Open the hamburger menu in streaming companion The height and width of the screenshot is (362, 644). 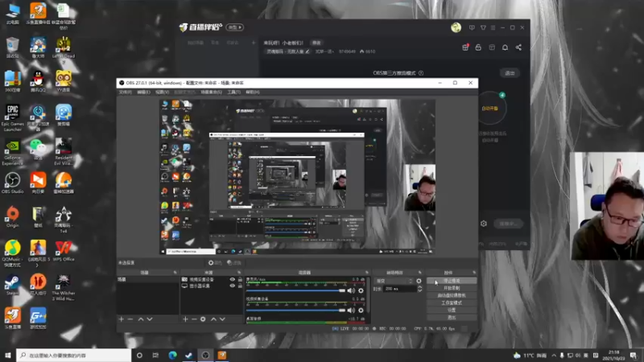coord(493,27)
